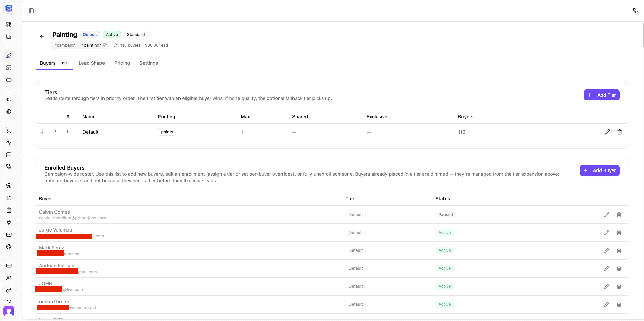Grab the Default tier drag handle

42,131
